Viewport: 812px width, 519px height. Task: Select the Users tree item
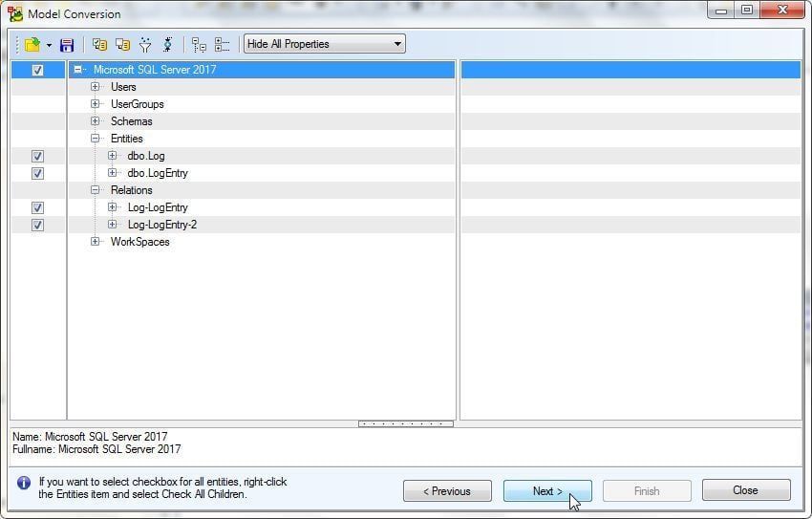123,87
